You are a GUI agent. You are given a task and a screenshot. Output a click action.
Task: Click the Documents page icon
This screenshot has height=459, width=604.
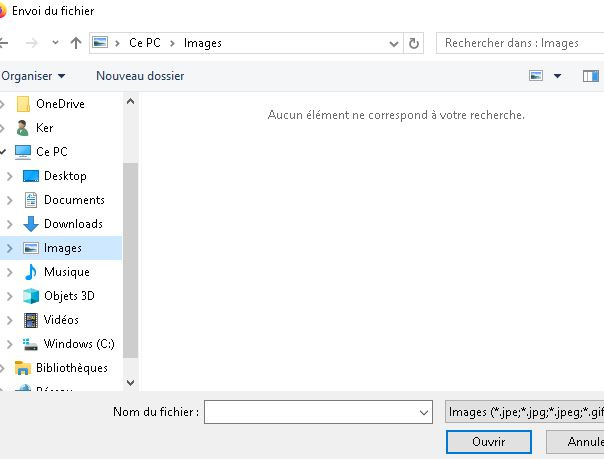tap(31, 200)
